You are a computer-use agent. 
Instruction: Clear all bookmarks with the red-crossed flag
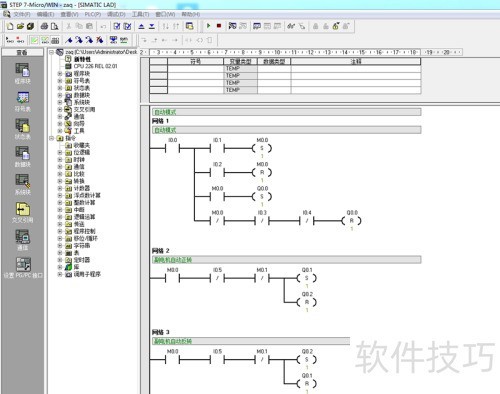tap(99, 40)
